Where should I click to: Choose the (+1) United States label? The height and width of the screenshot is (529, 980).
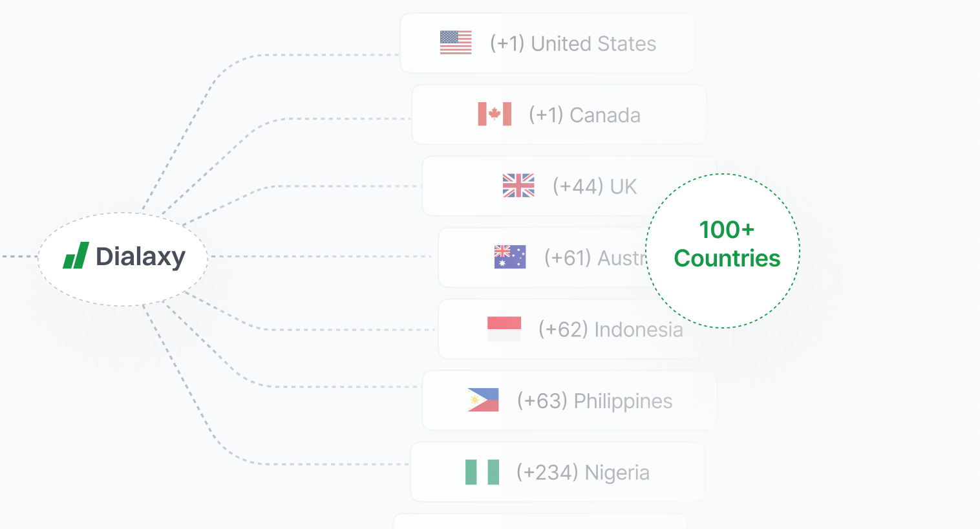coord(573,43)
